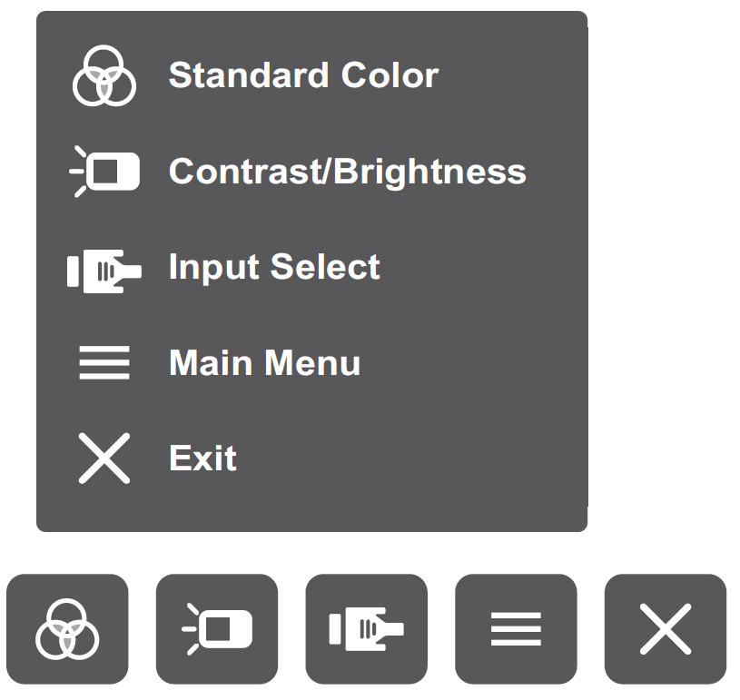Click the three-circles icon beside Standard Color
The width and height of the screenshot is (740, 700).
104,75
